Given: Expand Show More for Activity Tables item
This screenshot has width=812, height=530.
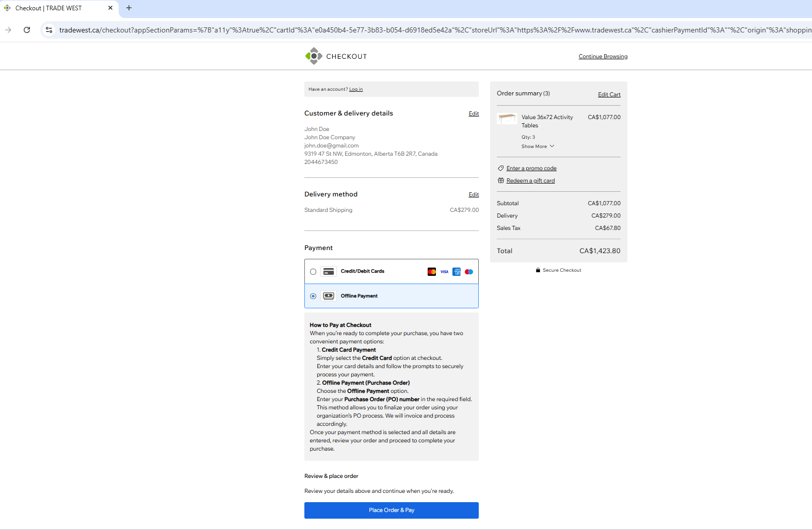Looking at the screenshot, I should pyautogui.click(x=538, y=146).
